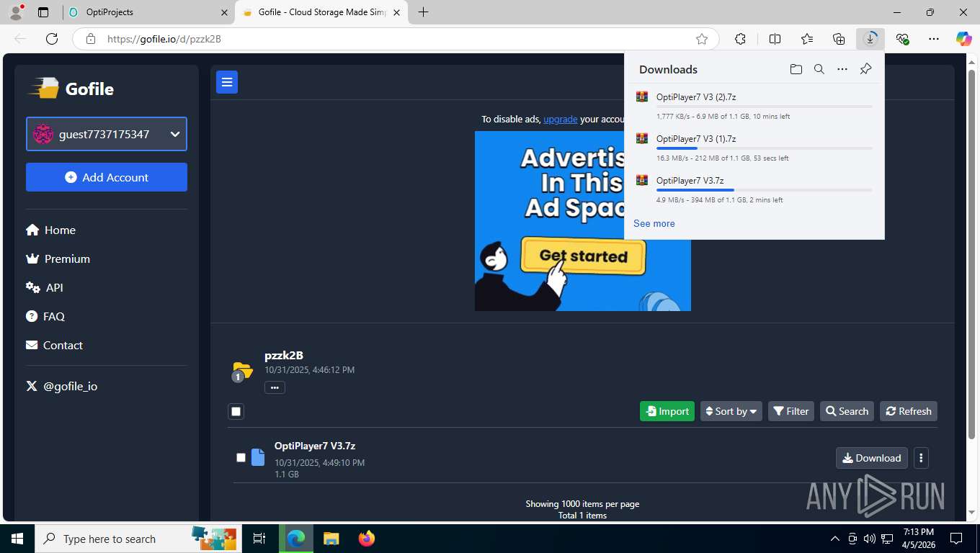This screenshot has width=980, height=553.
Task: Open more options in Downloads panel
Action: click(x=842, y=69)
